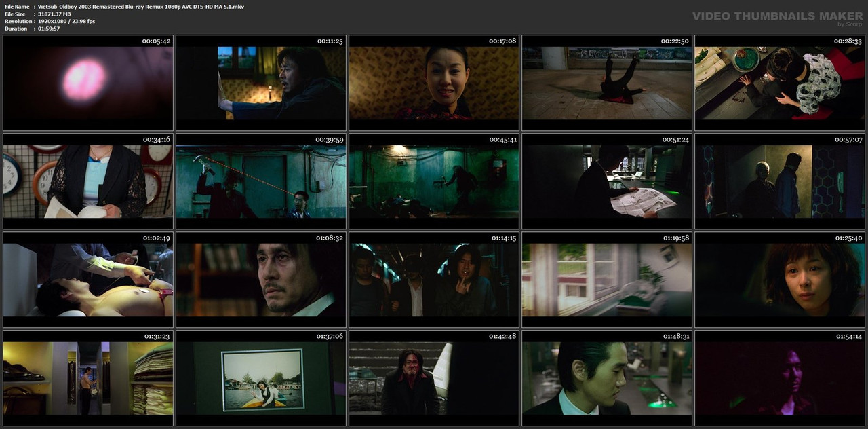
Task: Click the girl's face frame at 01:25:40
Action: (780, 280)
